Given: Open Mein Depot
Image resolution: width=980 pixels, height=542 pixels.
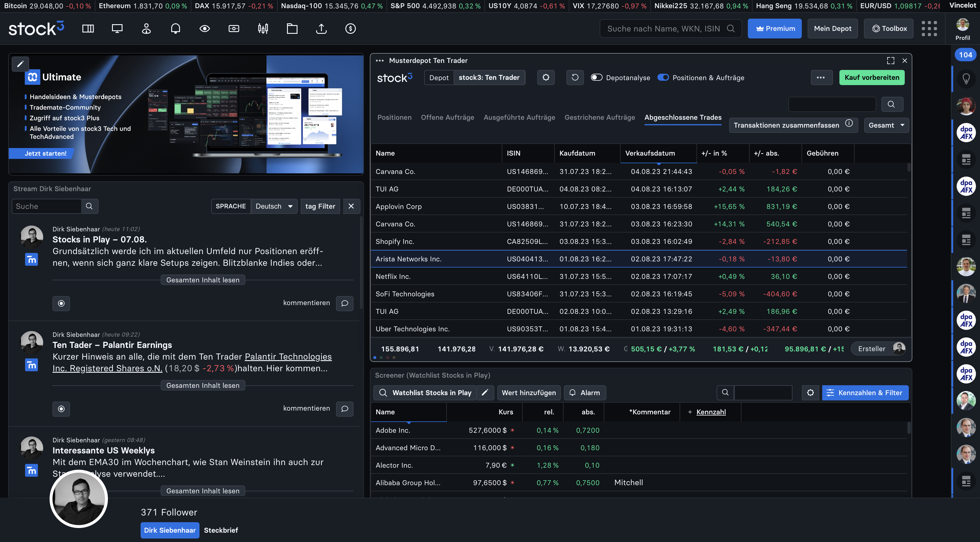Looking at the screenshot, I should click(832, 29).
